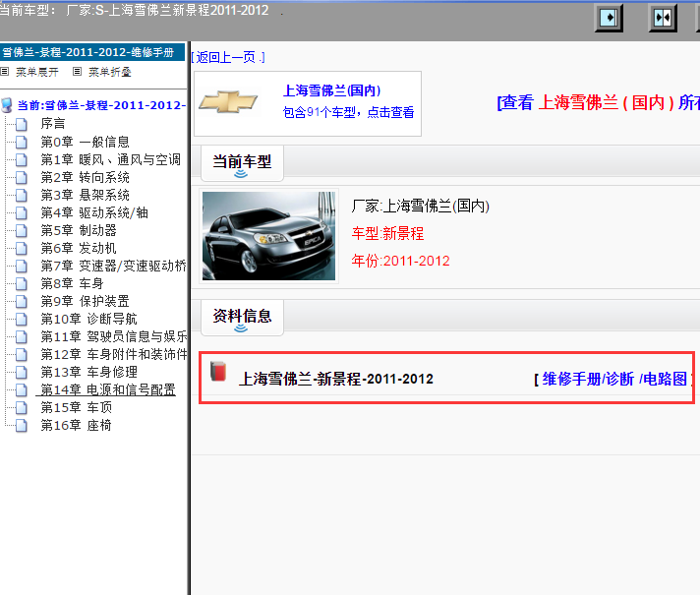Open 第7章 变速器/变速驱动桥
The height and width of the screenshot is (595, 700).
coord(113,266)
